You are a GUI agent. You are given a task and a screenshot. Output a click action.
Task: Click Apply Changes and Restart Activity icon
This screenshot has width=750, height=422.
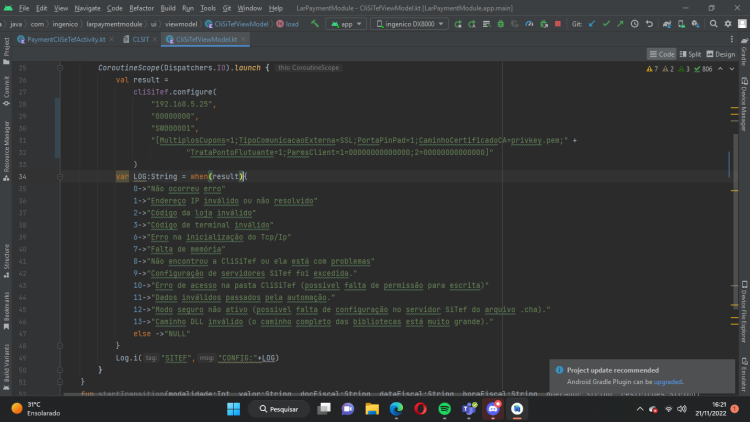[x=472, y=24]
